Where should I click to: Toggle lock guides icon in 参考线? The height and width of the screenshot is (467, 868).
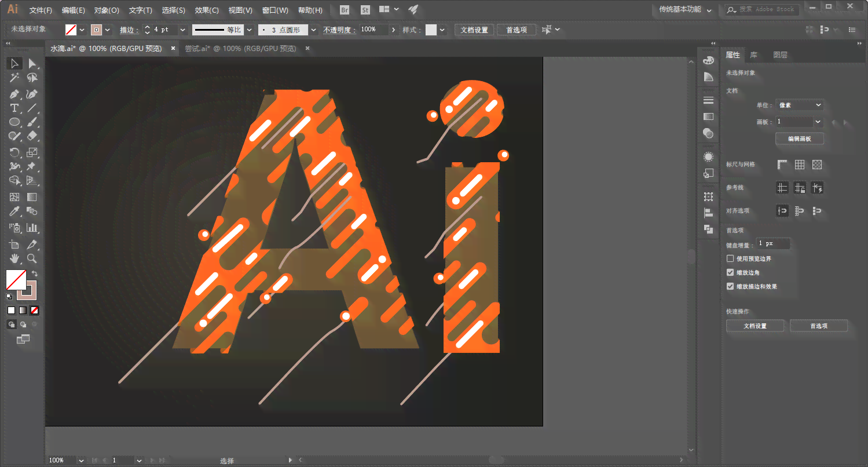pyautogui.click(x=800, y=188)
